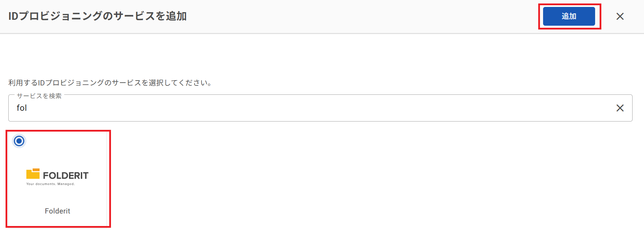Viewport: 644px width, 234px height.
Task: Click the サービスを検索 floating label
Action: [x=39, y=96]
